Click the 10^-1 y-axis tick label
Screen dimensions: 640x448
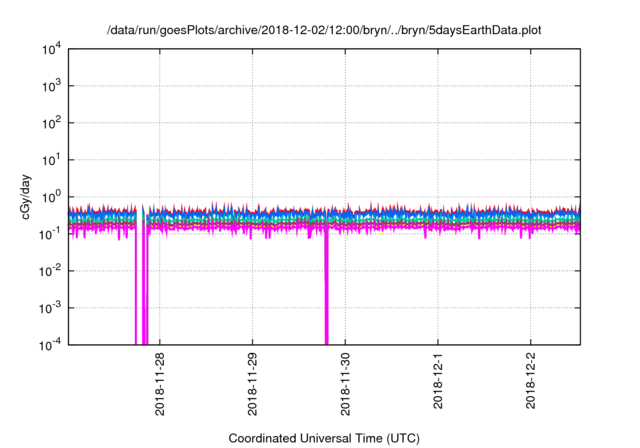[50, 234]
